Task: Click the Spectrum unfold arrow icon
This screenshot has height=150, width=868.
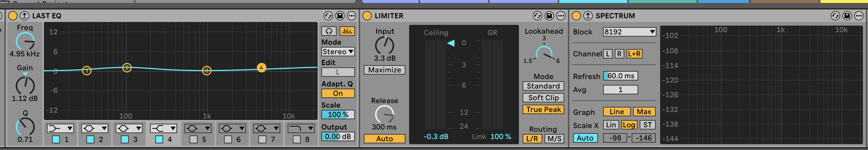Action: point(588,16)
